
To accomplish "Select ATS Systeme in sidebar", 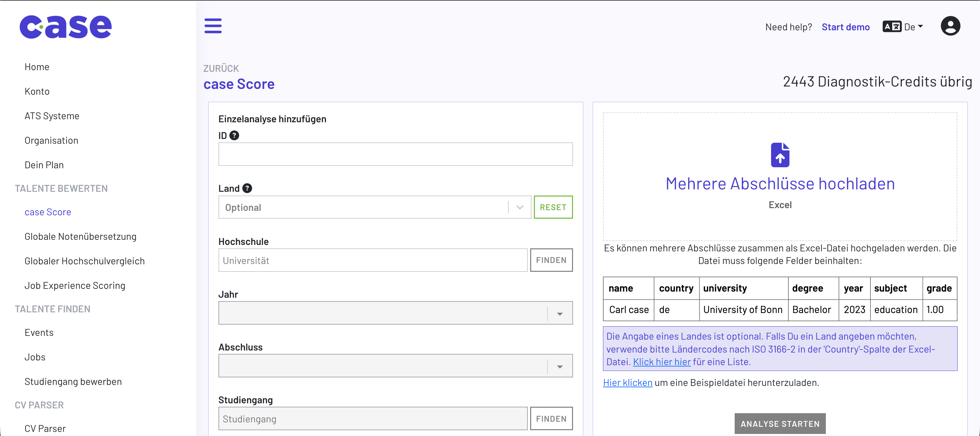I will coord(52,116).
